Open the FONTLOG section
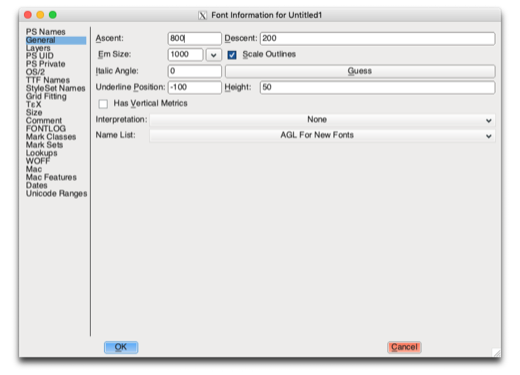The width and height of the screenshot is (520, 375). [46, 129]
